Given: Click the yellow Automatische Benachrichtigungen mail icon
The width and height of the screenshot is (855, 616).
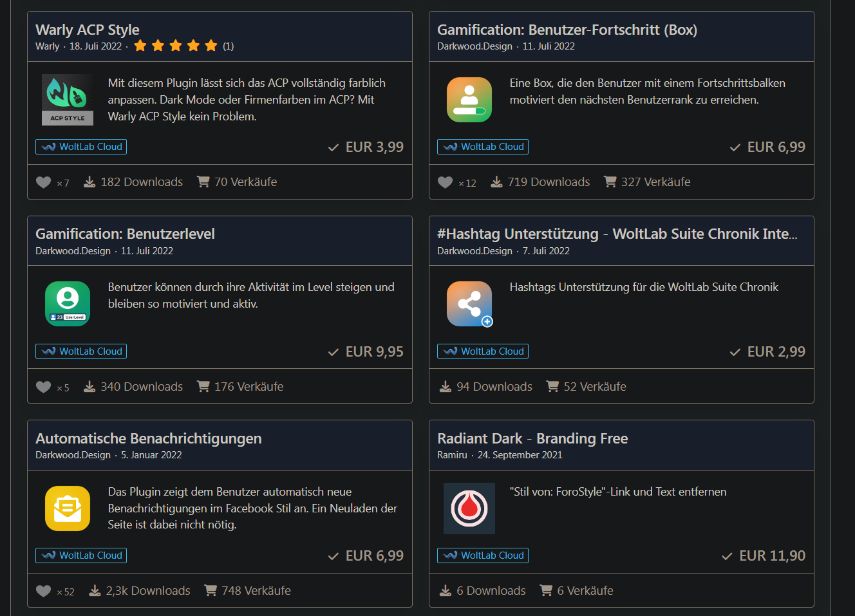Looking at the screenshot, I should (68, 508).
